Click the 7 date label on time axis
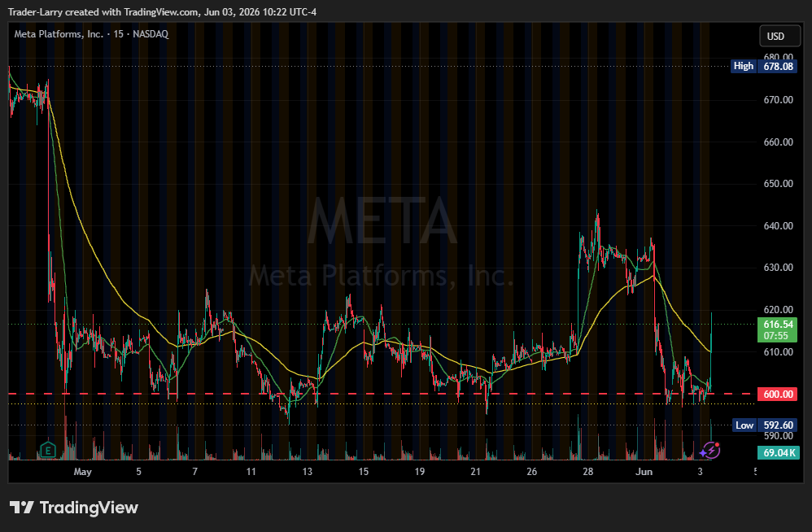The image size is (812, 532). (194, 472)
